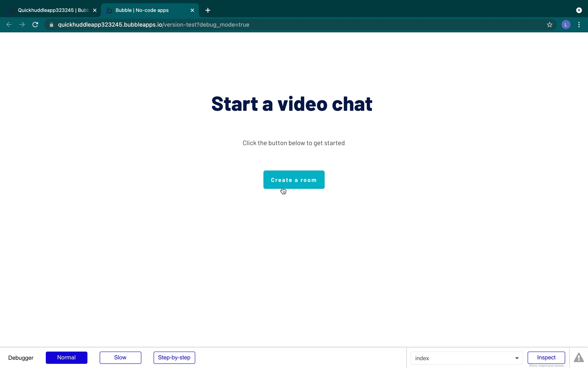Select Normal debugger speed

tap(66, 358)
